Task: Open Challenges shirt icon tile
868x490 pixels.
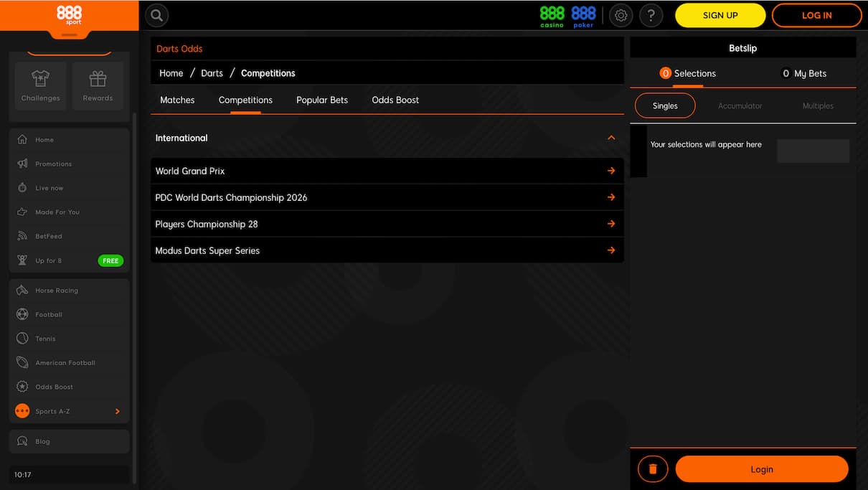Action: pos(41,85)
